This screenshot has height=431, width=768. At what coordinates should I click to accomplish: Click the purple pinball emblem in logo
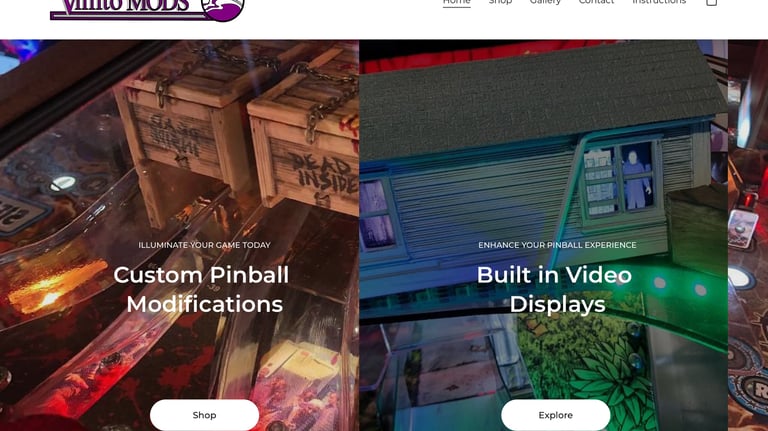(223, 10)
